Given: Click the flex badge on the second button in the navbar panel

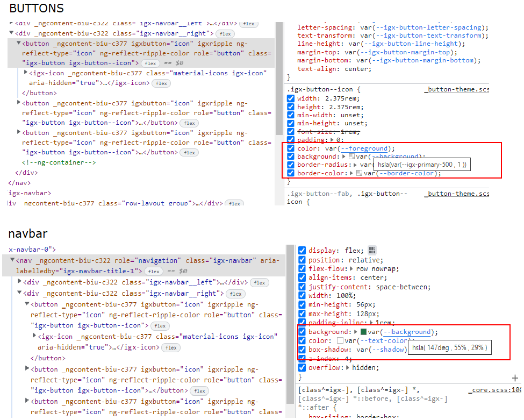Looking at the screenshot, I should pyautogui.click(x=199, y=390).
